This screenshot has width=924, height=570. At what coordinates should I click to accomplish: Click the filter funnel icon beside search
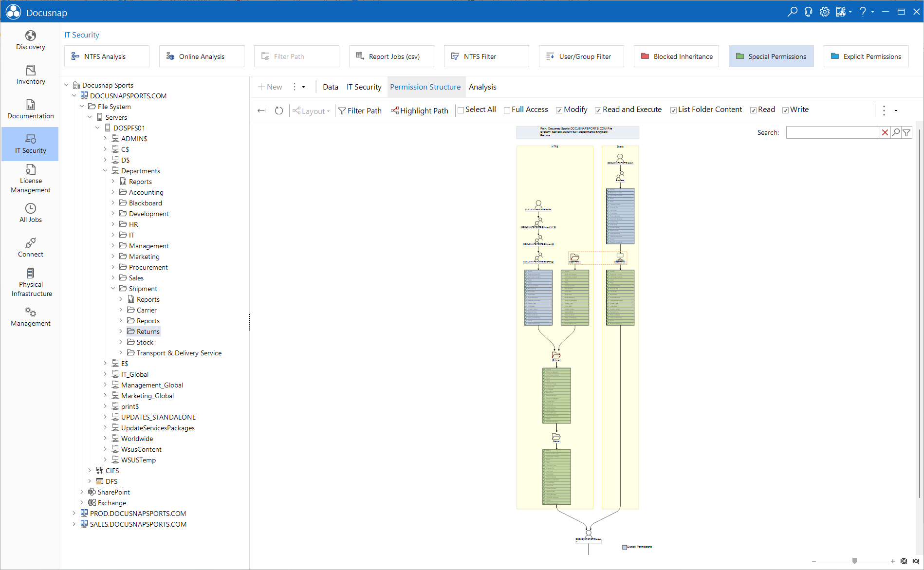(x=906, y=132)
